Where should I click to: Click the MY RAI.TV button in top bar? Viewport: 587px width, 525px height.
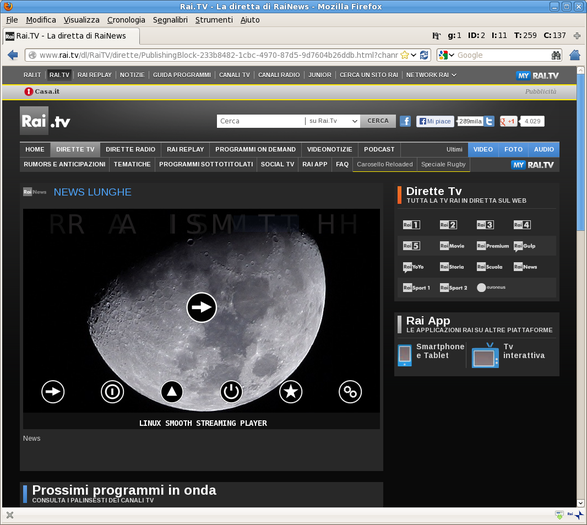pyautogui.click(x=538, y=76)
